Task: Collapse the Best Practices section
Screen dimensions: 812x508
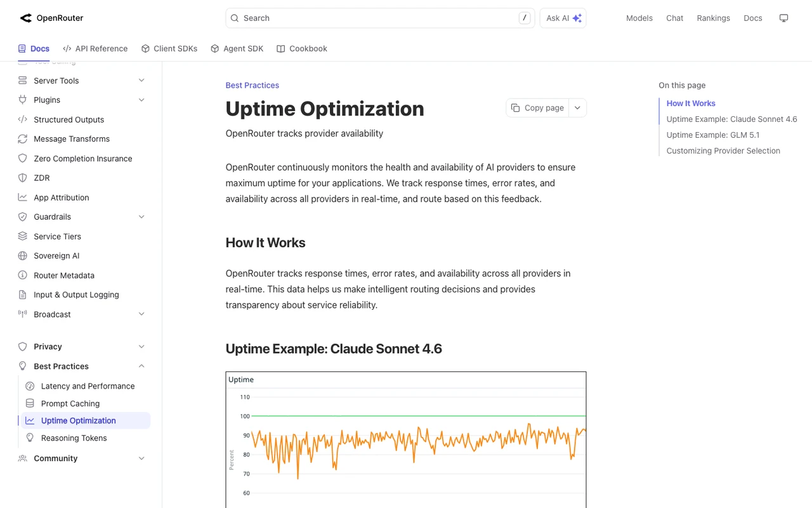Action: click(141, 366)
